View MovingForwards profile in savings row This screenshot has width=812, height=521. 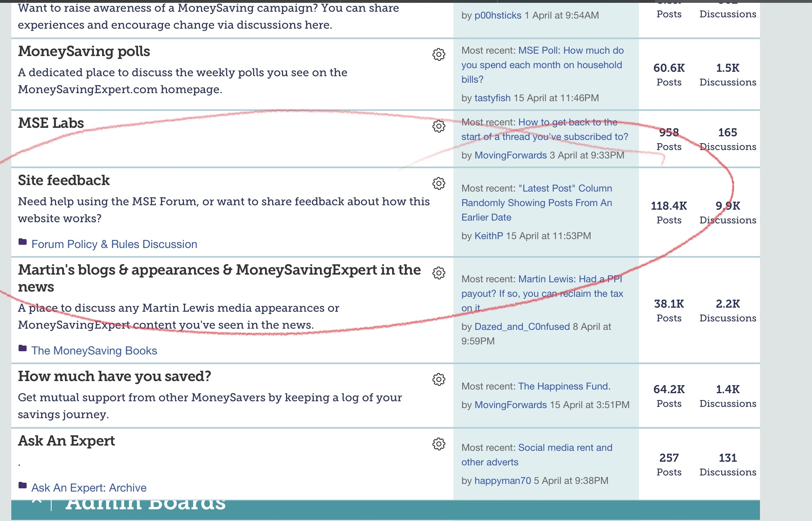point(511,405)
